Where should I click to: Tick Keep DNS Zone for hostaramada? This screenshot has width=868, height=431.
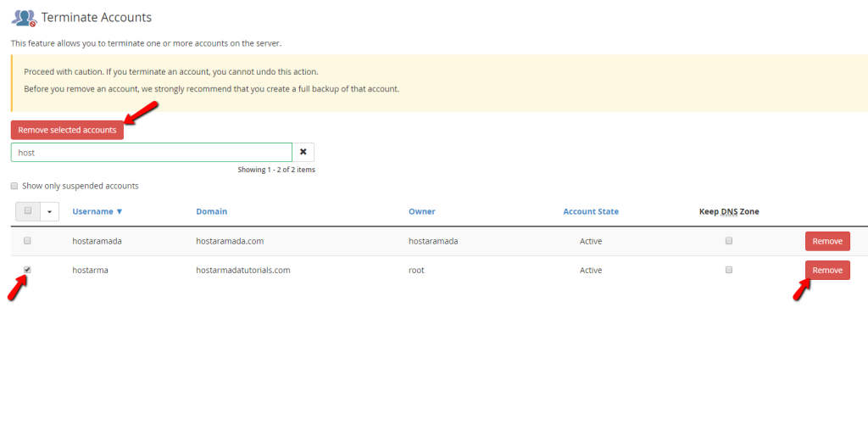pos(729,241)
